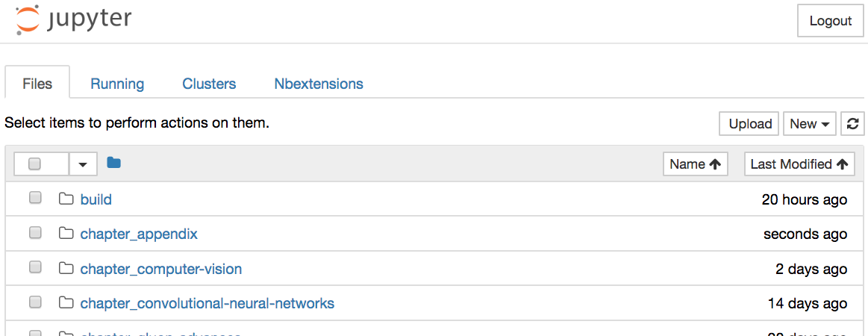Screen dimensions: 868x336
Task: Tick the checkbox next to build
Action: [35, 199]
